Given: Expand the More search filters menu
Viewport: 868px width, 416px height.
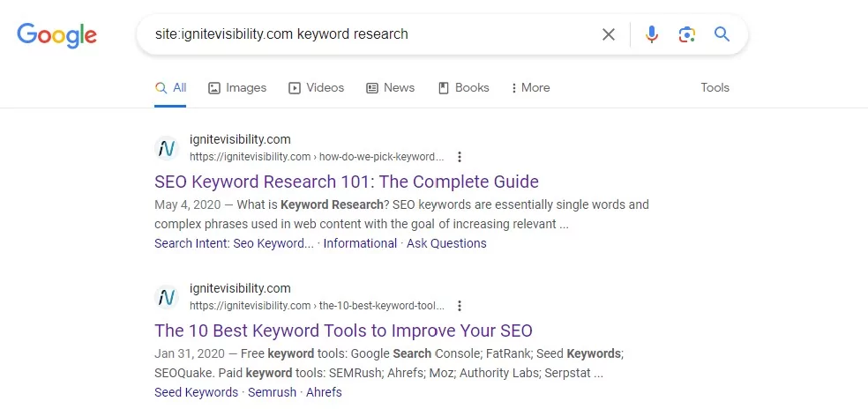Looking at the screenshot, I should 530,87.
